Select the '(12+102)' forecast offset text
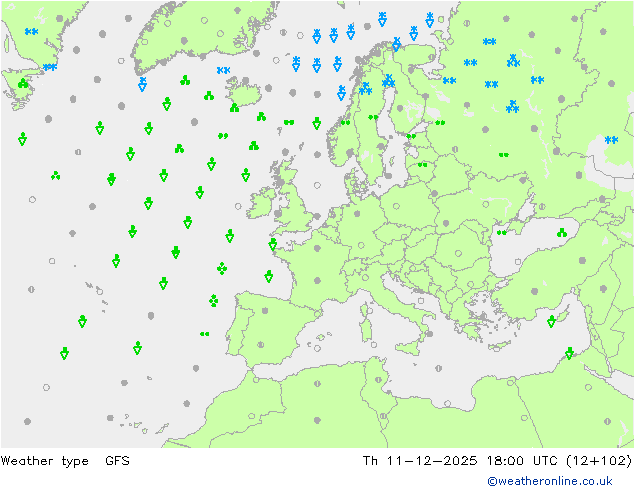This screenshot has height=490, width=634. click(599, 460)
